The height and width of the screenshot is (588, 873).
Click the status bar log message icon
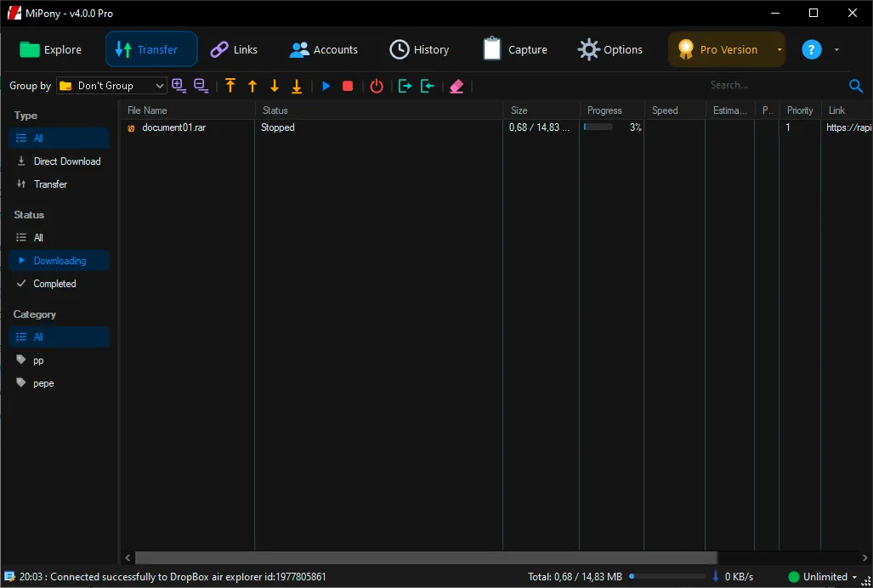pyautogui.click(x=9, y=576)
